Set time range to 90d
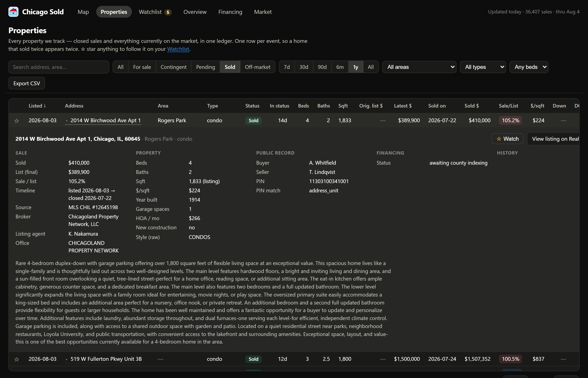The image size is (588, 378). (322, 67)
